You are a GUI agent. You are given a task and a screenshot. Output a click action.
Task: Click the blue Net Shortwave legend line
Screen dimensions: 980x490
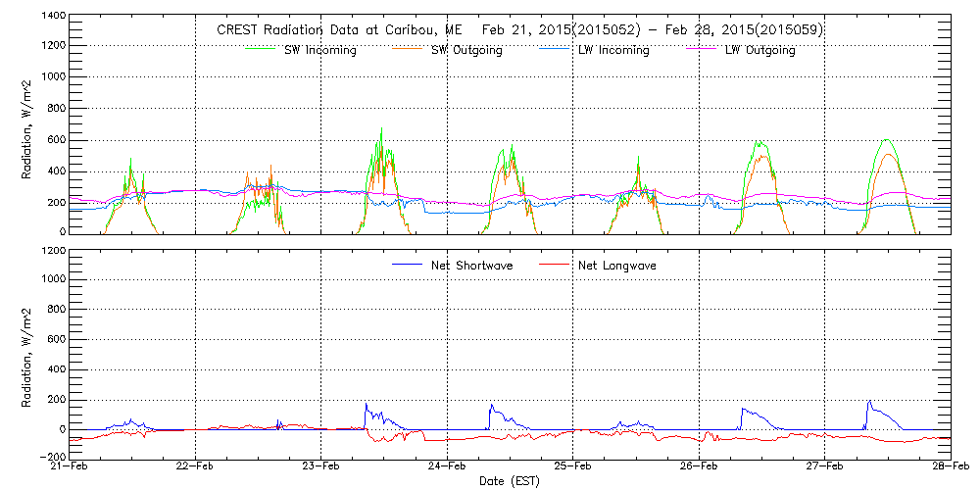tap(409, 265)
